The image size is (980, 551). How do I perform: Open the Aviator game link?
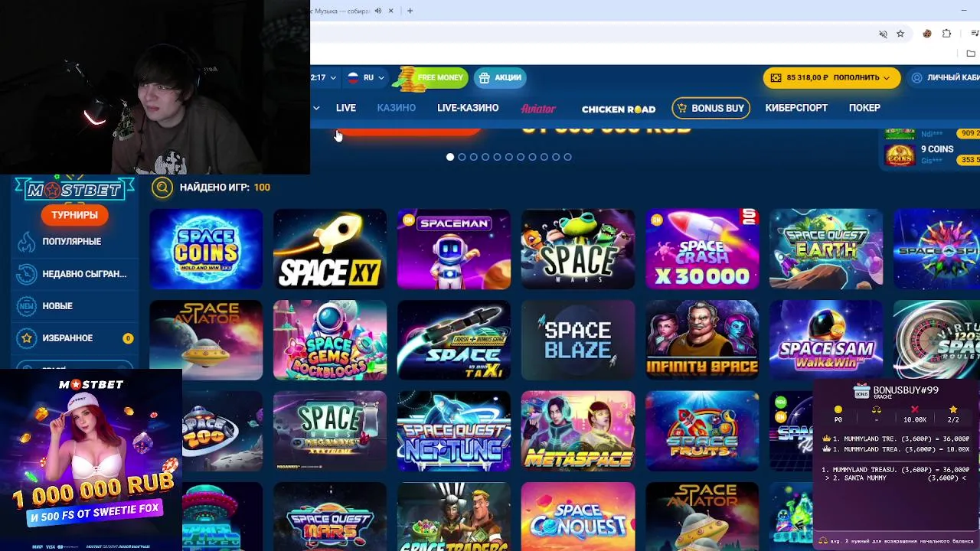point(538,109)
